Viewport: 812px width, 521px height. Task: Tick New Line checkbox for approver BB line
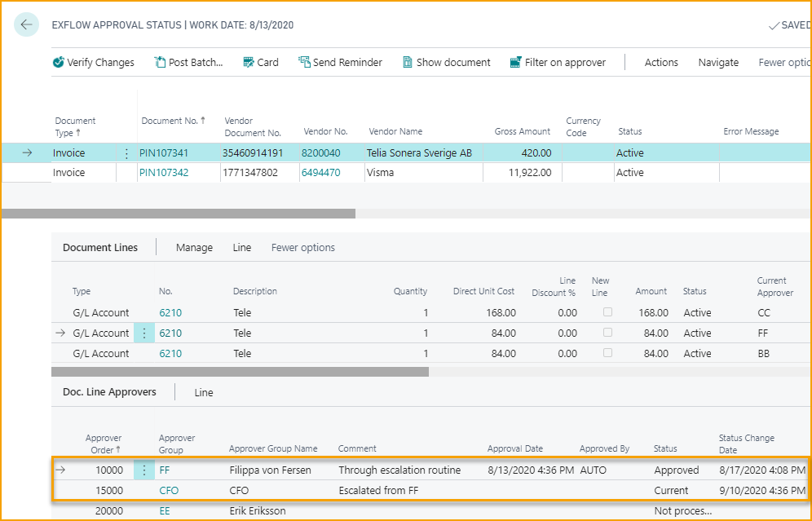pyautogui.click(x=607, y=354)
